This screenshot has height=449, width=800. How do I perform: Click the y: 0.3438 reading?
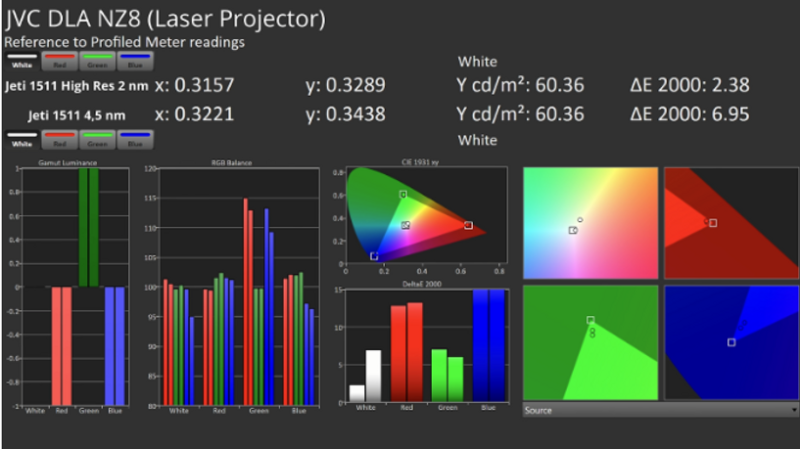[345, 114]
